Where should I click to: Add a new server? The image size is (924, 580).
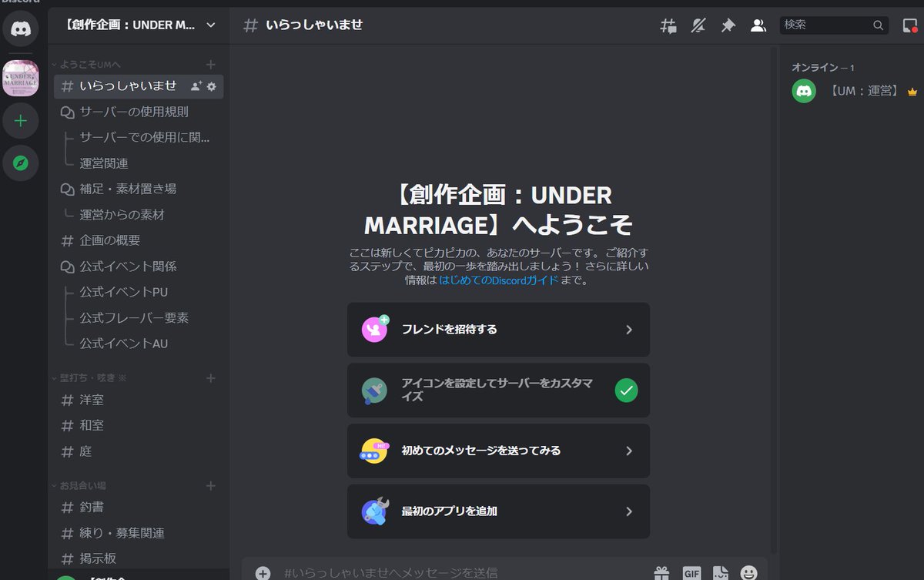point(21,121)
